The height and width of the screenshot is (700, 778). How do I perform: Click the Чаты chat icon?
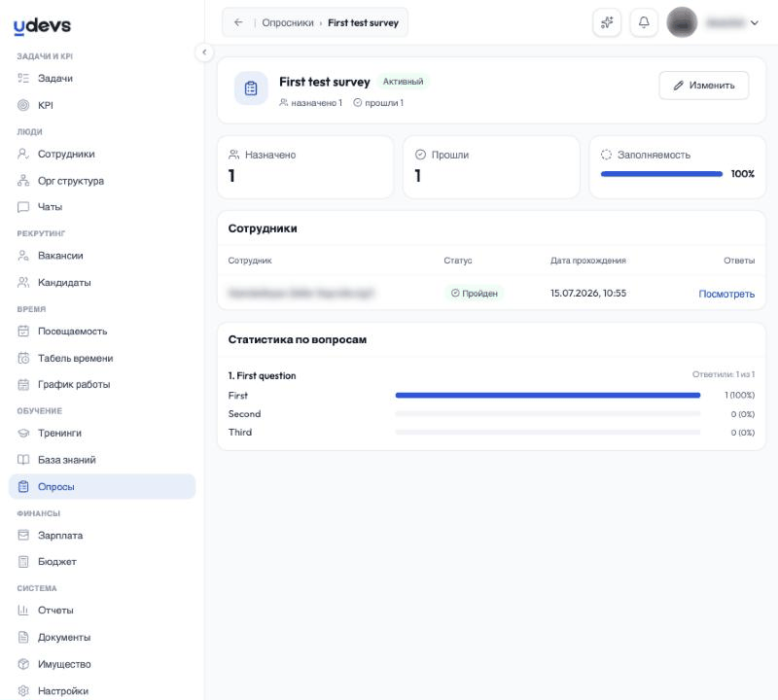[x=23, y=207]
